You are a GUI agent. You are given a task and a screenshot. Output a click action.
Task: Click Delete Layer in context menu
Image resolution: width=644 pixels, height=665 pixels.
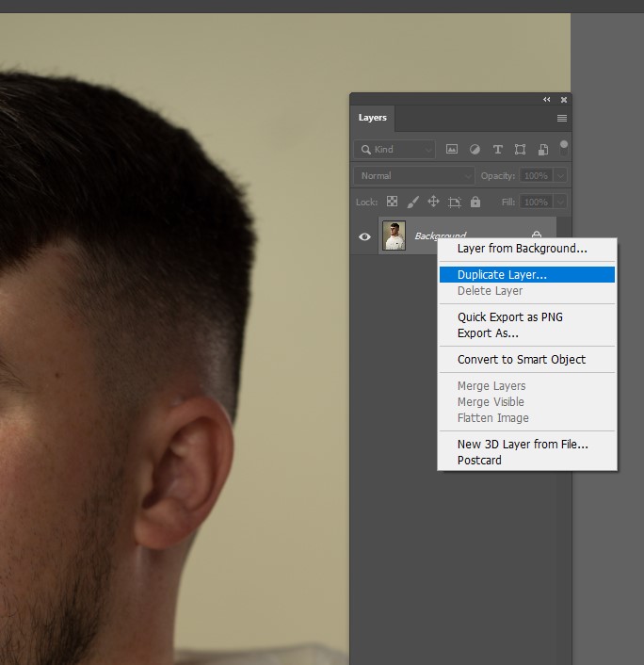coord(527,291)
